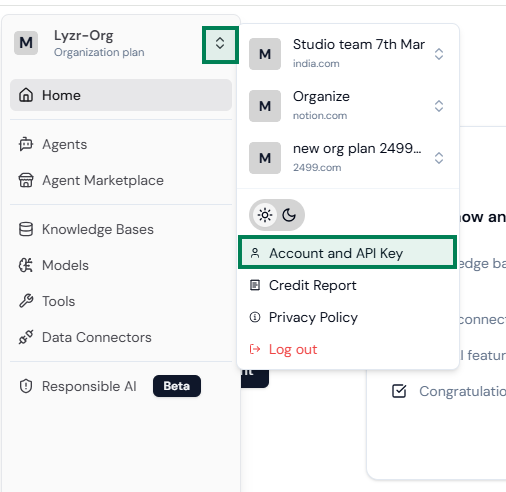
Task: Click the Responsible AI shield icon
Action: (26, 386)
